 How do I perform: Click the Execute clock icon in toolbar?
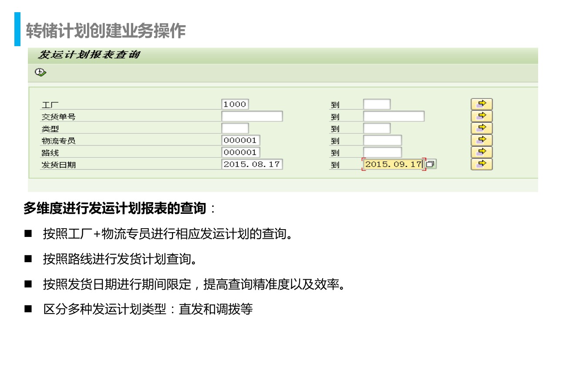point(40,72)
